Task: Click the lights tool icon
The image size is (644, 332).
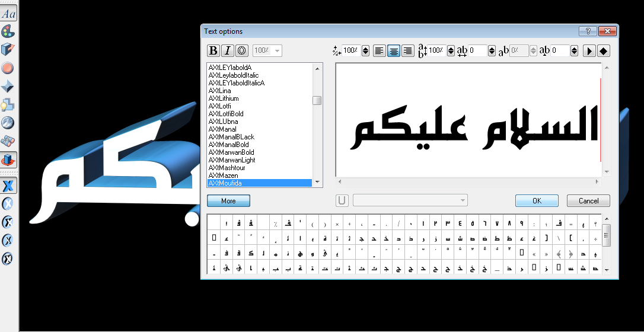Action: point(8,105)
